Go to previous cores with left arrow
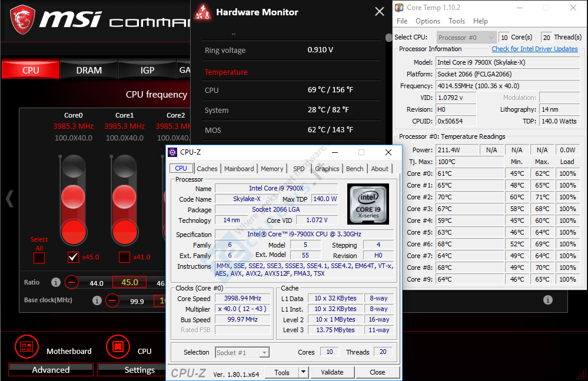Image resolution: width=588 pixels, height=381 pixels. pyautogui.click(x=10, y=199)
